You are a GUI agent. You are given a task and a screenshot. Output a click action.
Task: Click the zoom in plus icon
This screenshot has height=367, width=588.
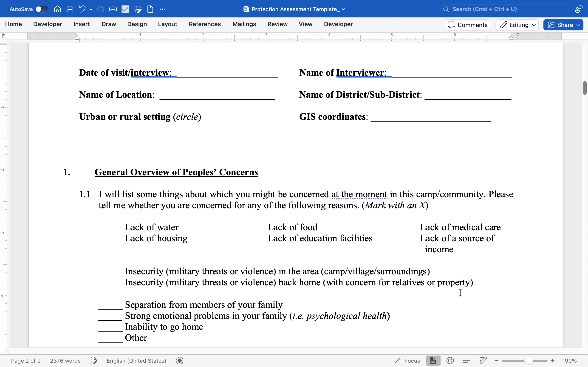coord(553,361)
